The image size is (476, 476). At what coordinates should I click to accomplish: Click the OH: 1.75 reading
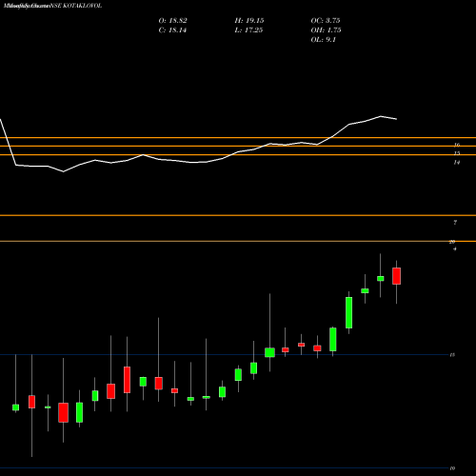(326, 30)
